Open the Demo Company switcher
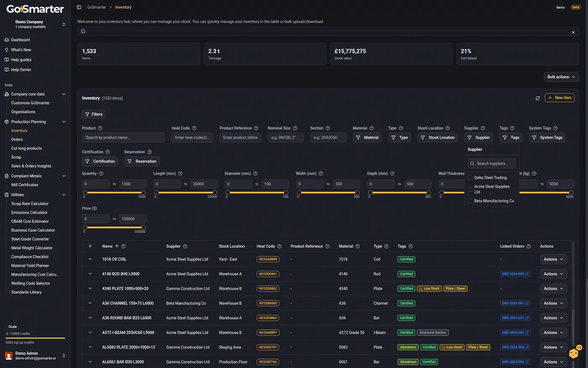This screenshot has height=368, width=588. (35, 24)
